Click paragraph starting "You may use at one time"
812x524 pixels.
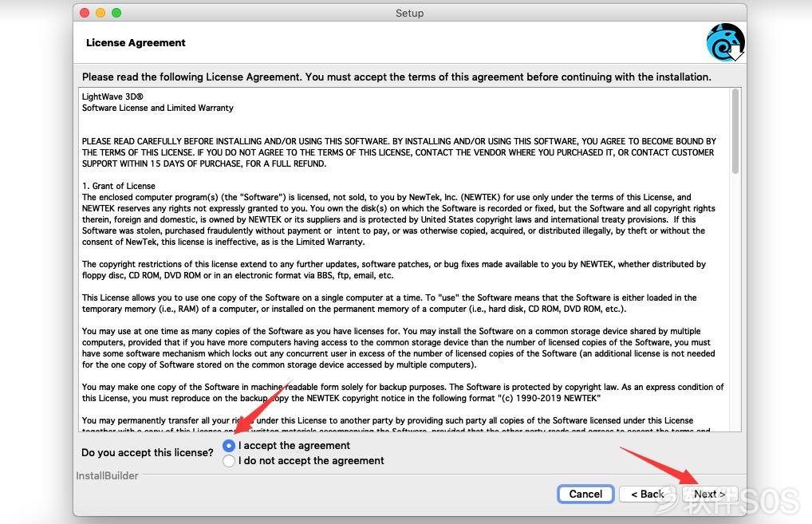[398, 348]
